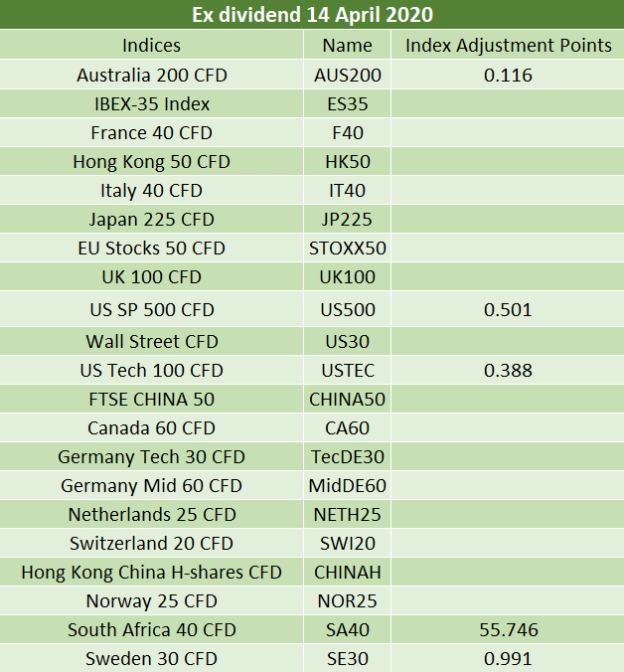Click the empty UK100 adjustment points cell
624x672 pixels.
coord(508,276)
